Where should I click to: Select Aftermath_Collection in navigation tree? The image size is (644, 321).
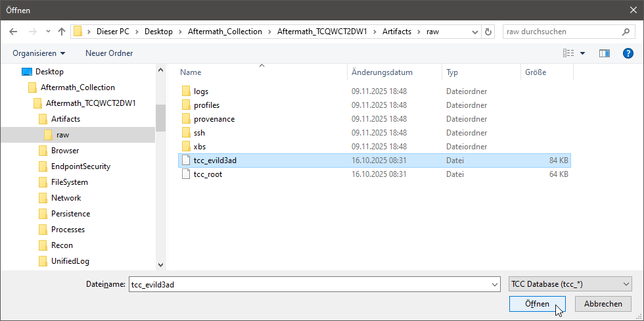click(x=78, y=87)
